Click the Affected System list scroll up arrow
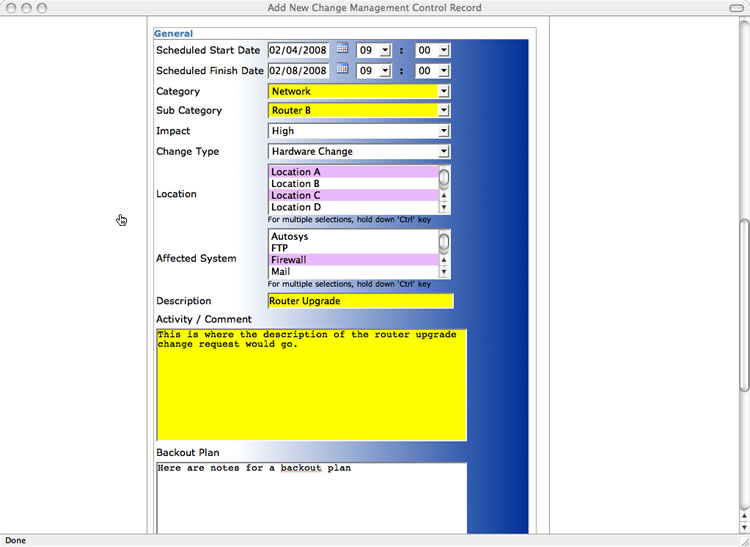Image resolution: width=750 pixels, height=547 pixels. click(444, 260)
